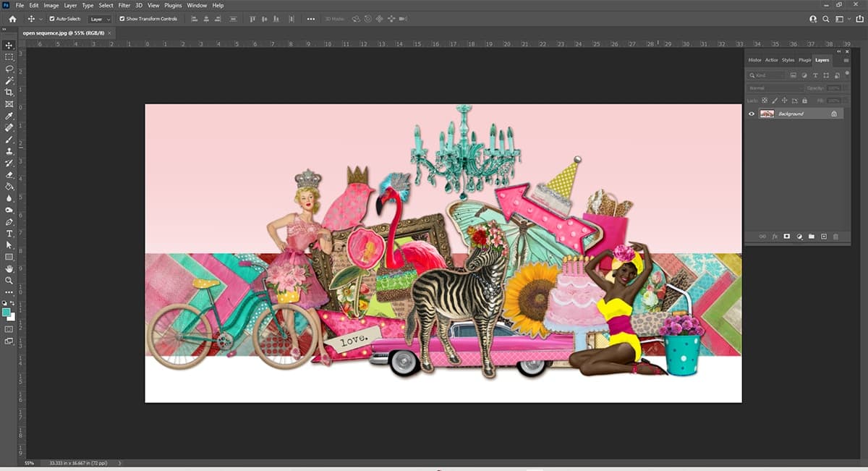Switch to the Styles panel tab
The width and height of the screenshot is (868, 471).
point(788,60)
